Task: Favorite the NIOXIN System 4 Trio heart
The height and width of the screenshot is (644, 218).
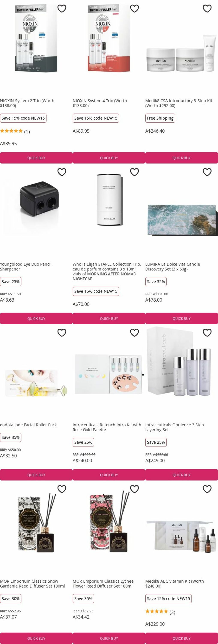Action: (x=134, y=9)
